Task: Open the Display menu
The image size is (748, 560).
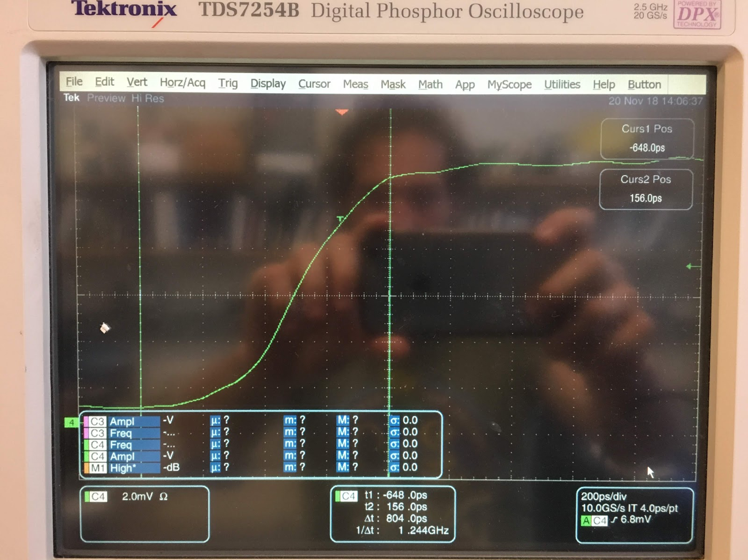Action: 268,83
